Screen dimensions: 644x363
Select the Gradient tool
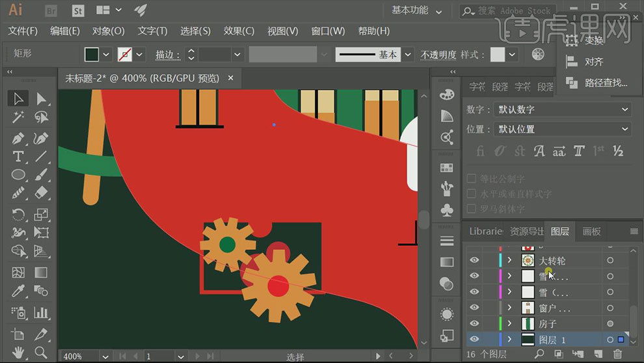click(x=41, y=272)
